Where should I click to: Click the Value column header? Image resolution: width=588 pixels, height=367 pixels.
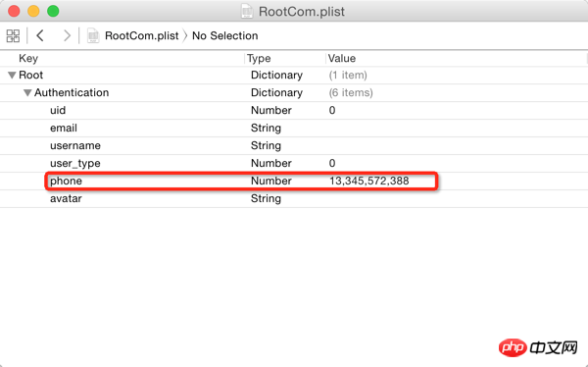(x=342, y=58)
